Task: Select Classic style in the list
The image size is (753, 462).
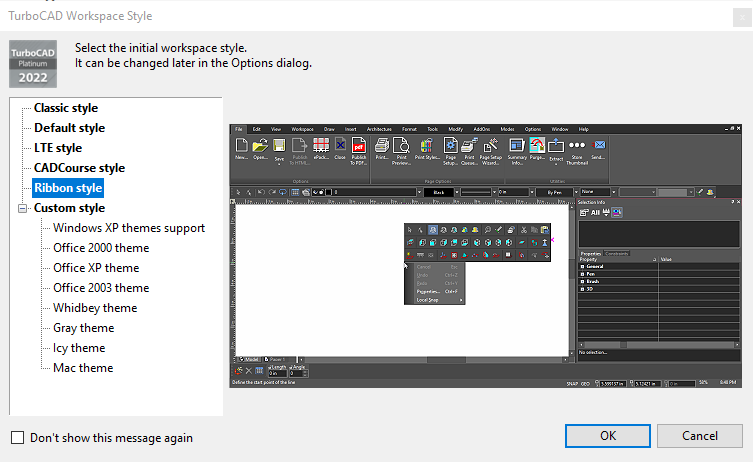Action: (x=66, y=108)
